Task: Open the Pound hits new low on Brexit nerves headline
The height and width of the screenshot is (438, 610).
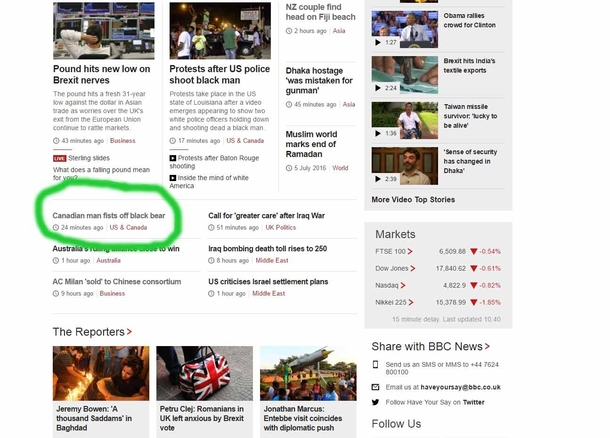Action: coord(102,74)
